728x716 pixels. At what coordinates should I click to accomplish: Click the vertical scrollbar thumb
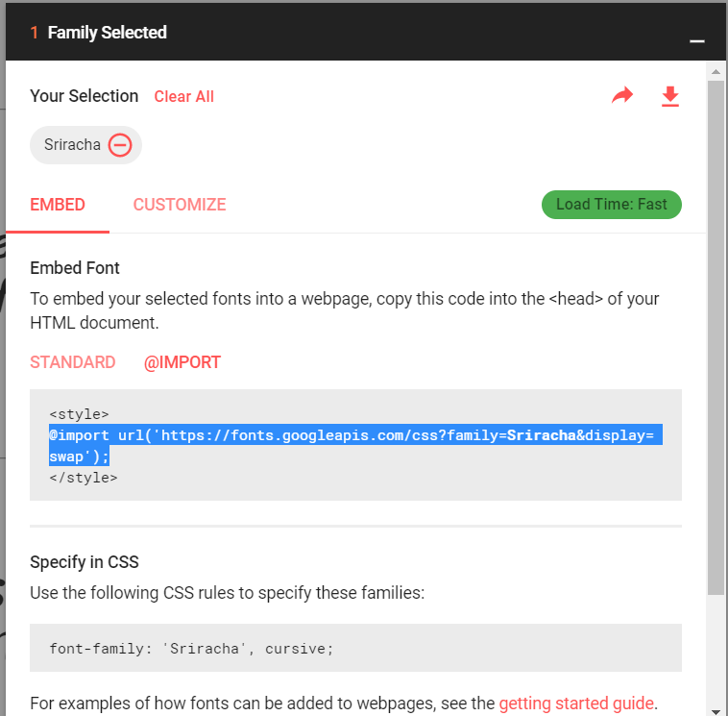[x=716, y=336]
